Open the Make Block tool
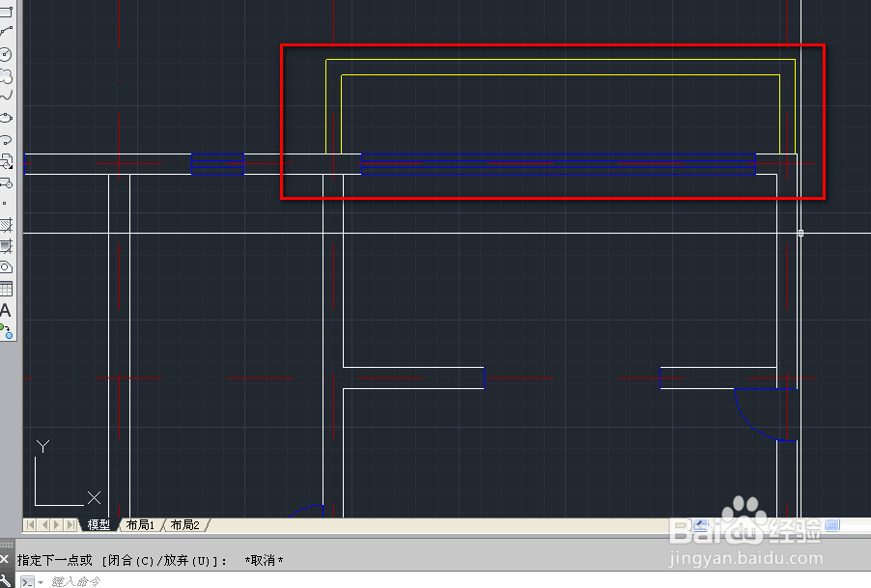The image size is (871, 588). pos(6,182)
